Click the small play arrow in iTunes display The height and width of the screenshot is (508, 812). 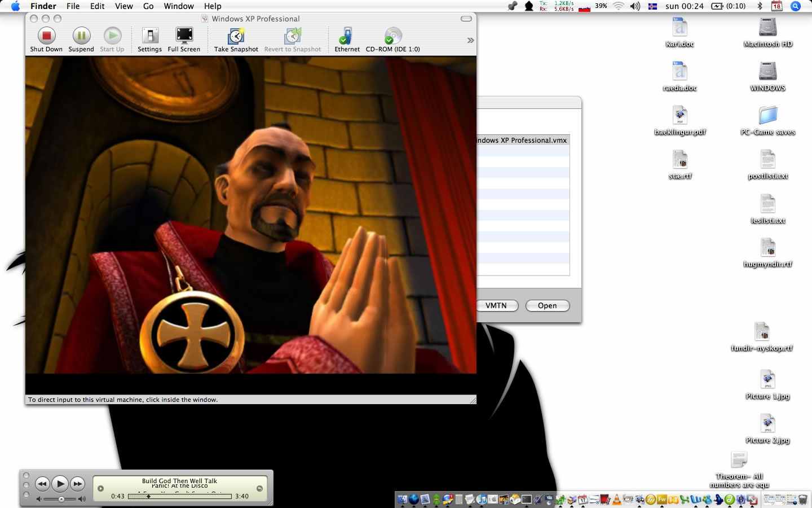coord(100,489)
